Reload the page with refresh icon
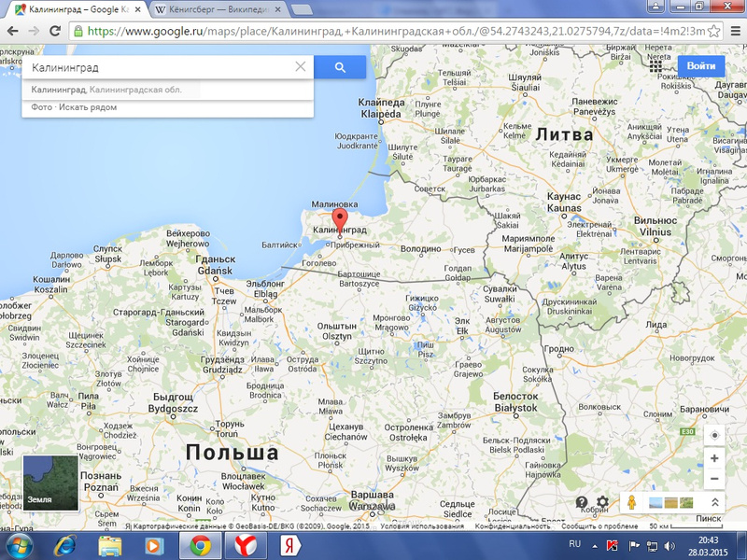The height and width of the screenshot is (560, 747). 55,31
